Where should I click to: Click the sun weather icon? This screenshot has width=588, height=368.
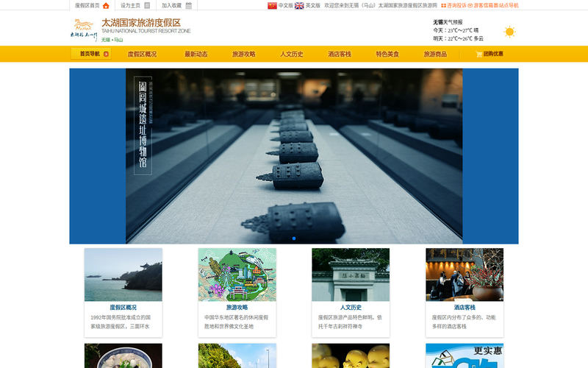(x=509, y=32)
